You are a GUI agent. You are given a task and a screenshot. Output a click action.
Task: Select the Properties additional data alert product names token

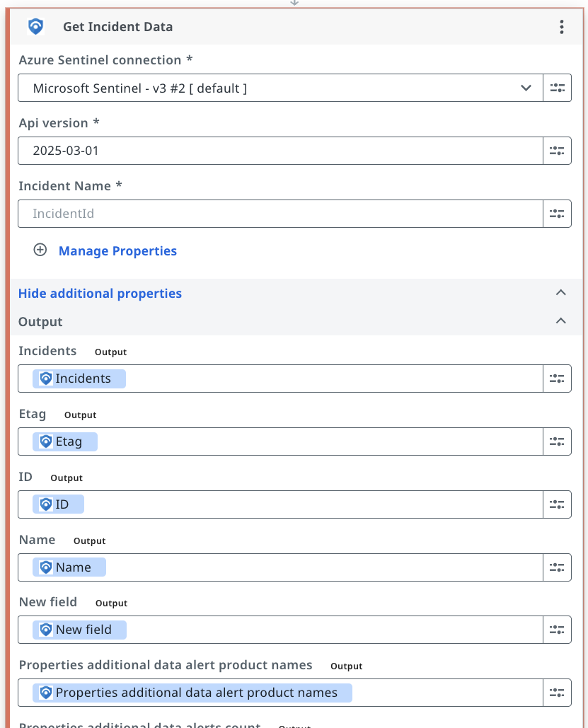click(192, 693)
